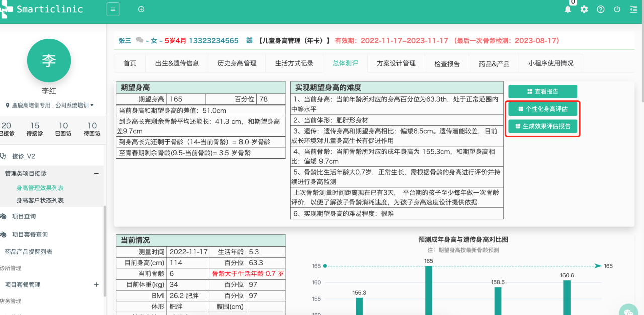Open the clinic selector dropdown 鹿鹿高培训专用
Image resolution: width=644 pixels, height=315 pixels.
tap(52, 106)
